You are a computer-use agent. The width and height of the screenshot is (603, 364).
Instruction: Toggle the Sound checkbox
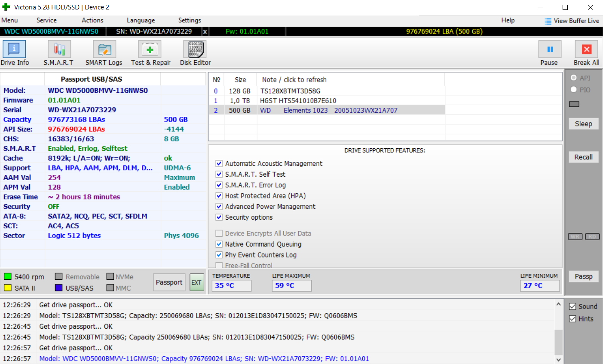[572, 306]
